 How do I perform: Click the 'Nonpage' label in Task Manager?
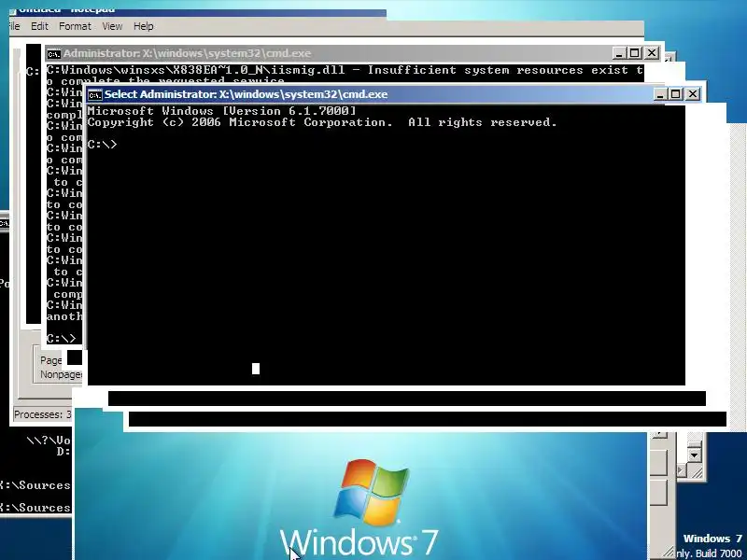point(61,375)
